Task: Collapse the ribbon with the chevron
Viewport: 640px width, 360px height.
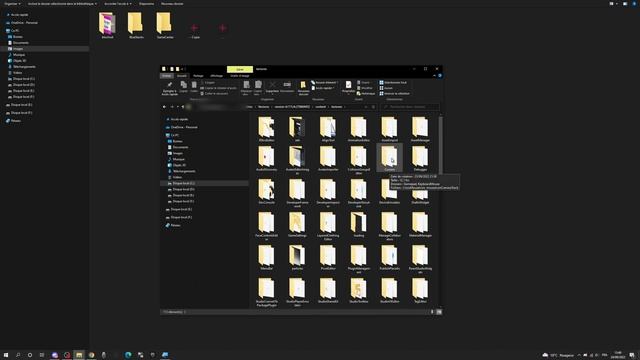Action: click(x=434, y=76)
